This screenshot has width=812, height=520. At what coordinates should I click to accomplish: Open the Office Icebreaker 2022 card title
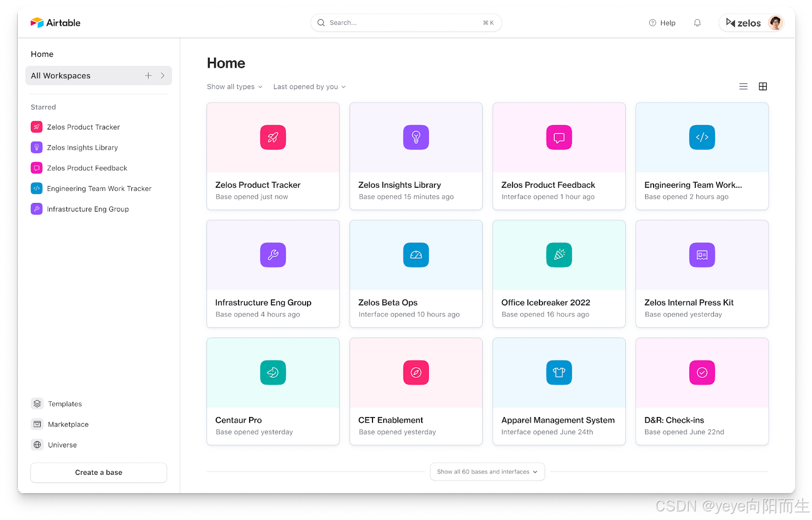point(546,302)
